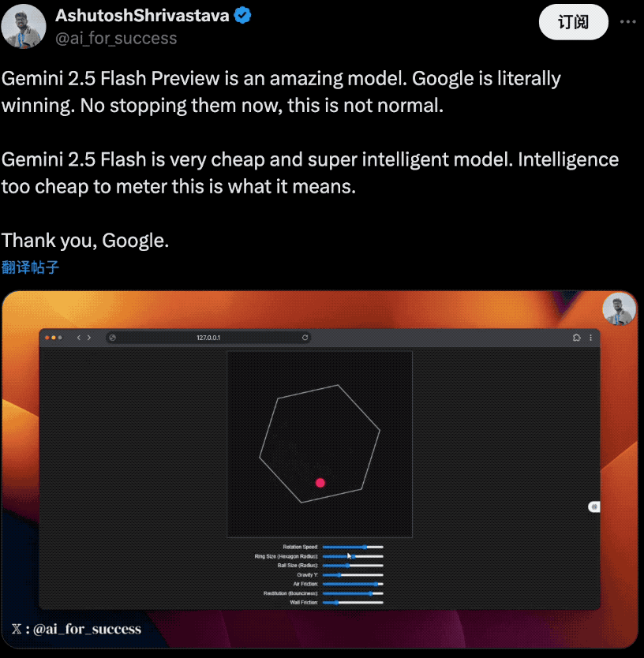Click the browser forward arrow

pyautogui.click(x=89, y=338)
